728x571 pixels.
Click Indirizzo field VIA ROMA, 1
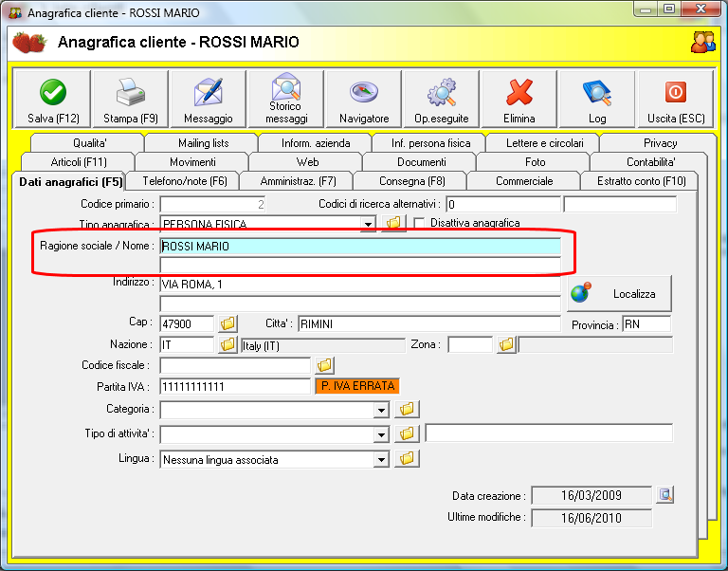point(360,284)
